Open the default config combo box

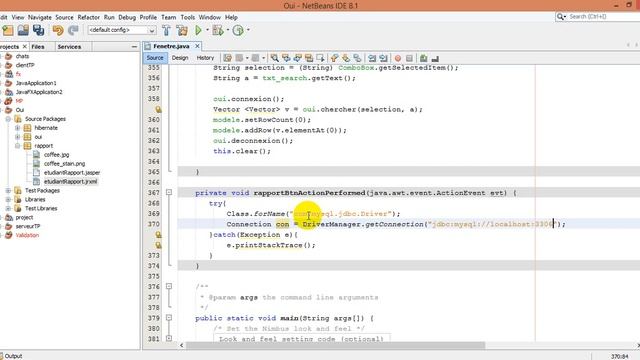point(122,30)
